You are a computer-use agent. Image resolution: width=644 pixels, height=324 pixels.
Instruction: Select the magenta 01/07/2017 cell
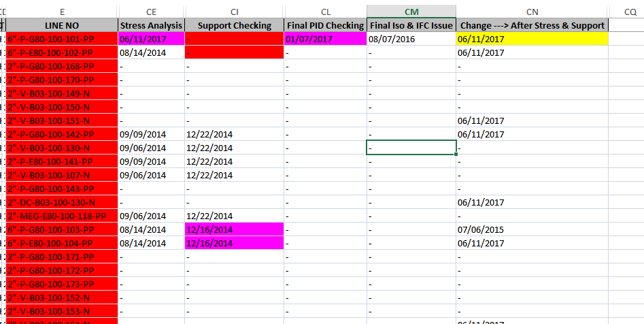[325, 39]
